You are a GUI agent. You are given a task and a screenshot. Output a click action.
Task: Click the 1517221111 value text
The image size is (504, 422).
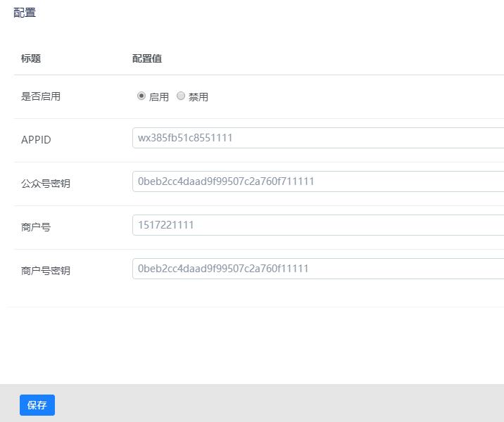coord(166,225)
